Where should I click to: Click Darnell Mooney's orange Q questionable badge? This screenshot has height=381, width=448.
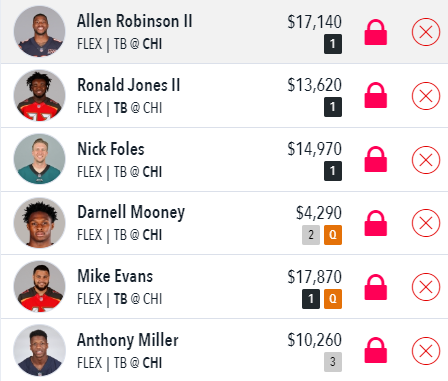(333, 235)
